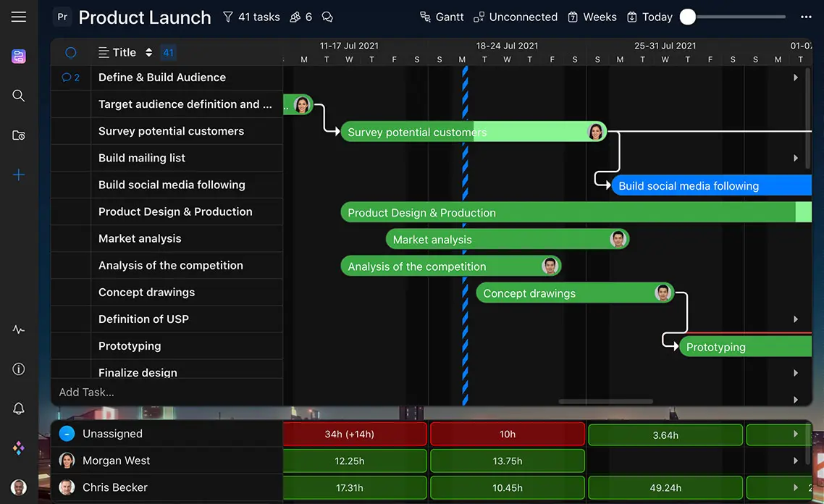Open the hamburger menu in the sidebar
This screenshot has height=504, width=824.
[x=19, y=17]
